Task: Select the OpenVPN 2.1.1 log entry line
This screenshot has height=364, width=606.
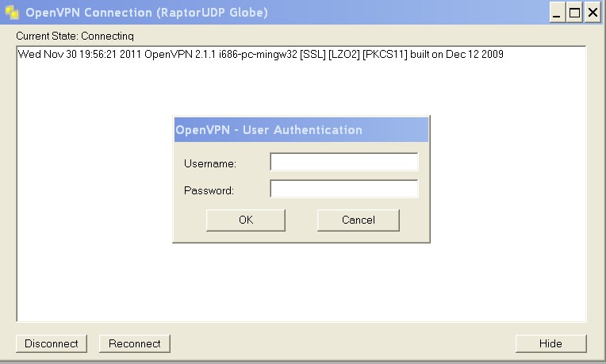Action: point(260,55)
